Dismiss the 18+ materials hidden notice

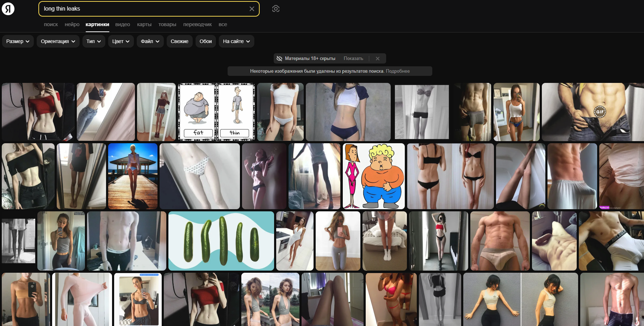click(378, 59)
